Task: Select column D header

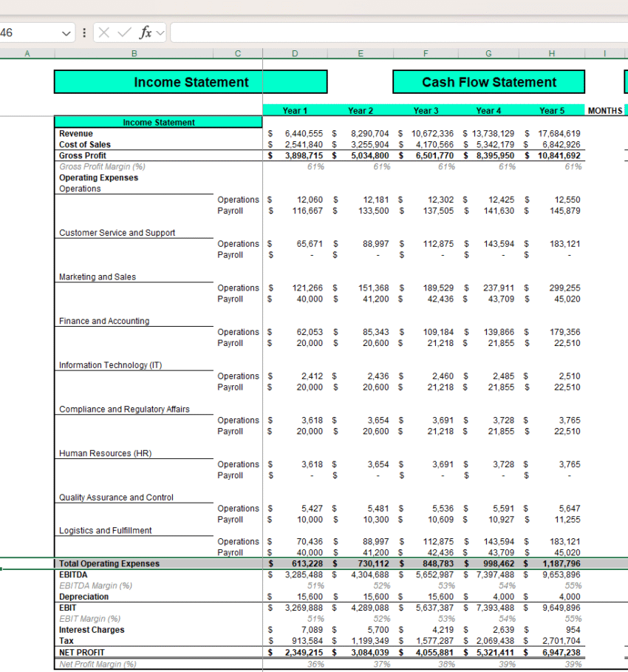Action: (294, 53)
